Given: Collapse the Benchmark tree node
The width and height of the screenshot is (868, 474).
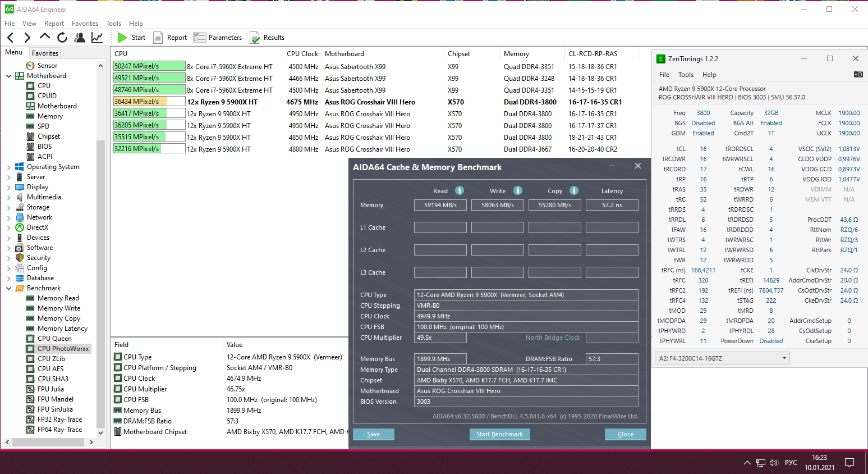Looking at the screenshot, I should click(x=8, y=288).
